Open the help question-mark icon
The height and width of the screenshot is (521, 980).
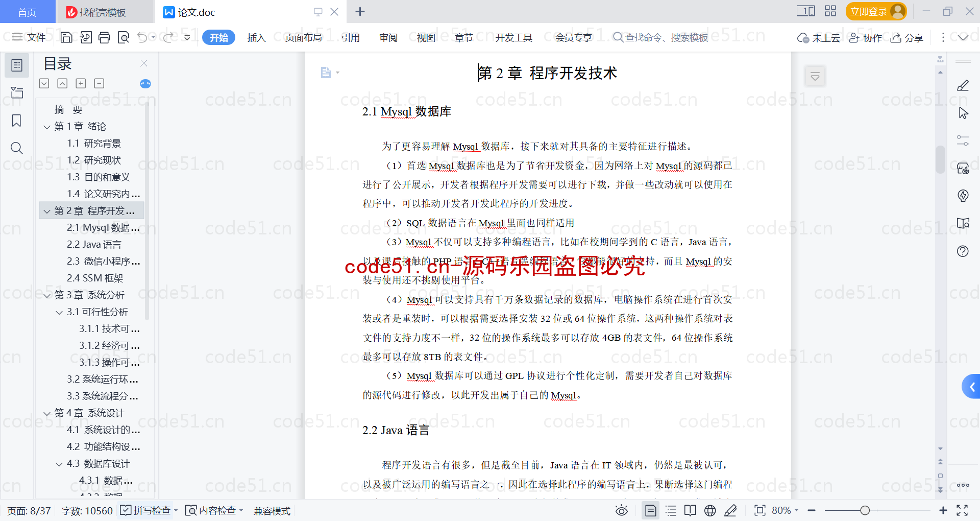[963, 251]
